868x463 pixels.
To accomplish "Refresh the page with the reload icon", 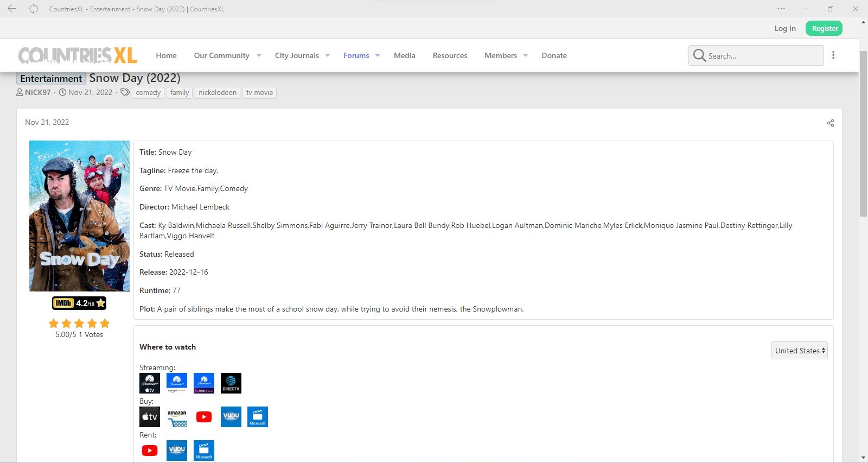I will (x=34, y=9).
